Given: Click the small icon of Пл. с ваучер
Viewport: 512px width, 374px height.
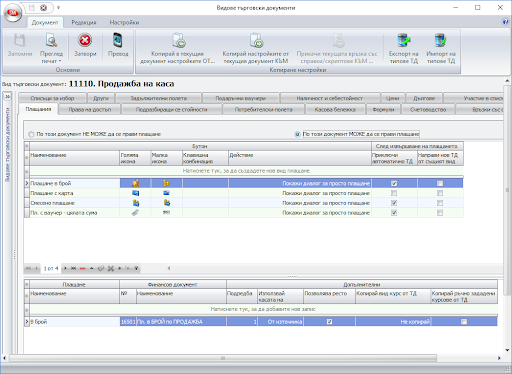Looking at the screenshot, I should click(166, 212).
